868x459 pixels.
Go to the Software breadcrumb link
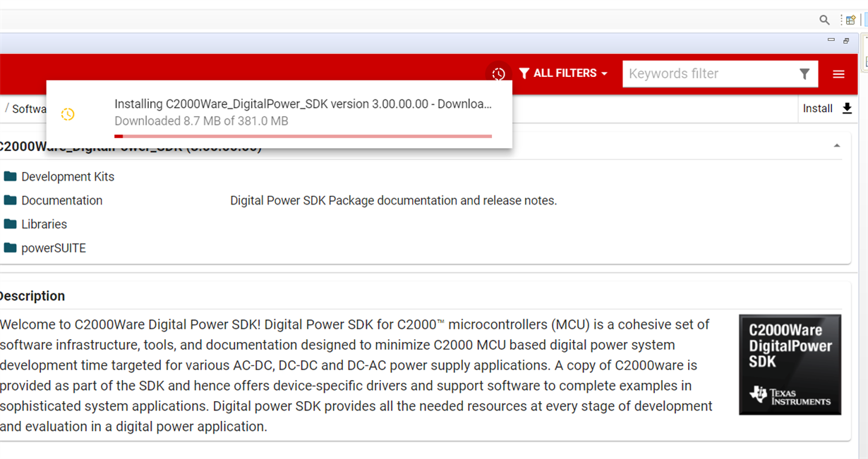click(29, 109)
